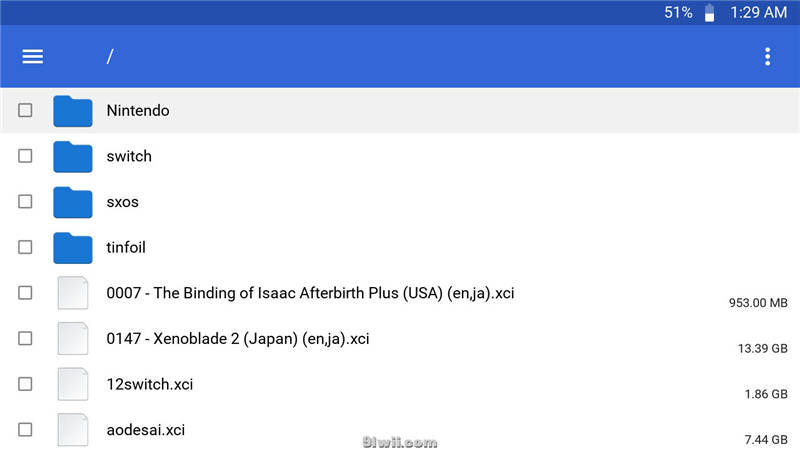800x450 pixels.
Task: Tick the checkbox beside Nintendo folder
Action: click(25, 110)
